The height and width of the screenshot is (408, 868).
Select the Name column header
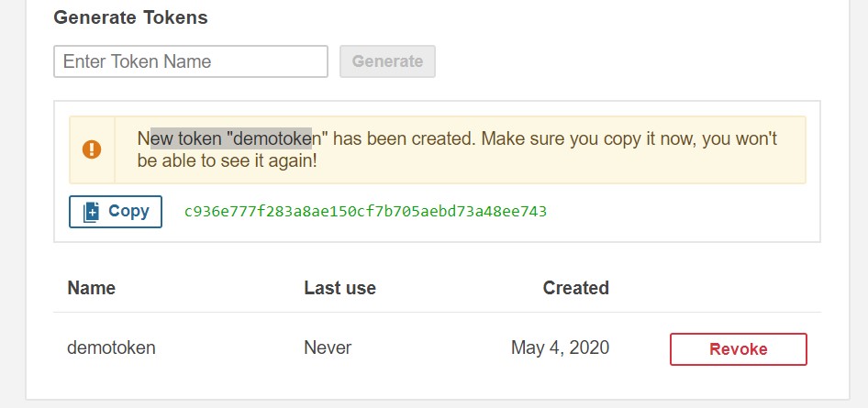point(92,288)
